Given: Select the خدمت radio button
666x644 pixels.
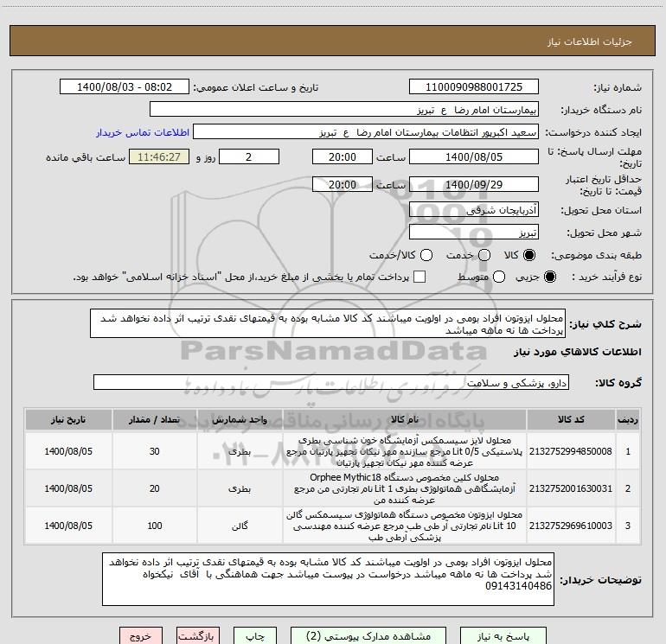Looking at the screenshot, I should tap(484, 255).
